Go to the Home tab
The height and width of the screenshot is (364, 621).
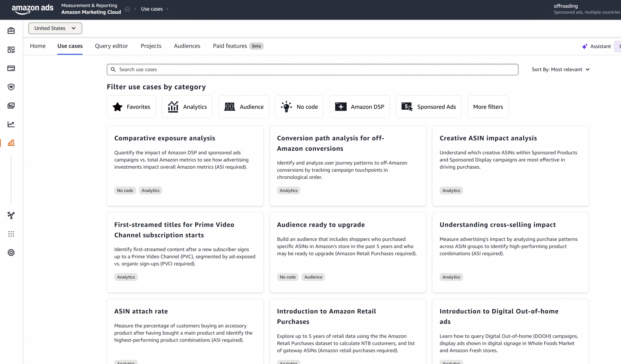38,46
